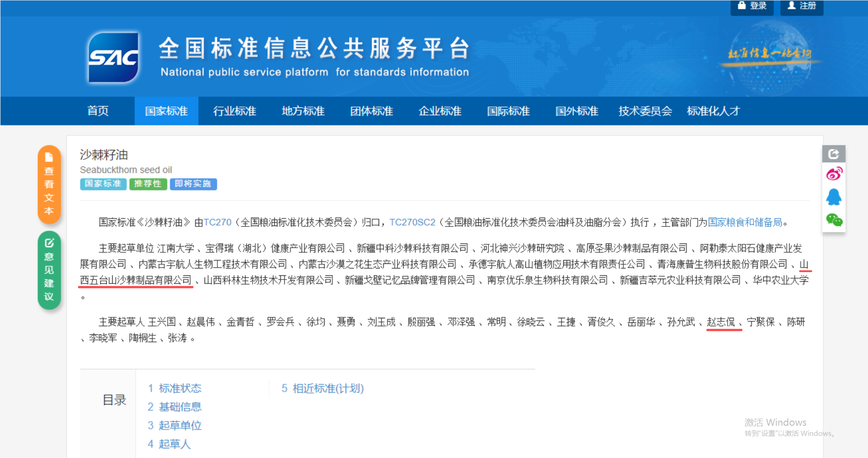Click the SAC logo icon
The width and height of the screenshot is (868, 458).
(114, 58)
